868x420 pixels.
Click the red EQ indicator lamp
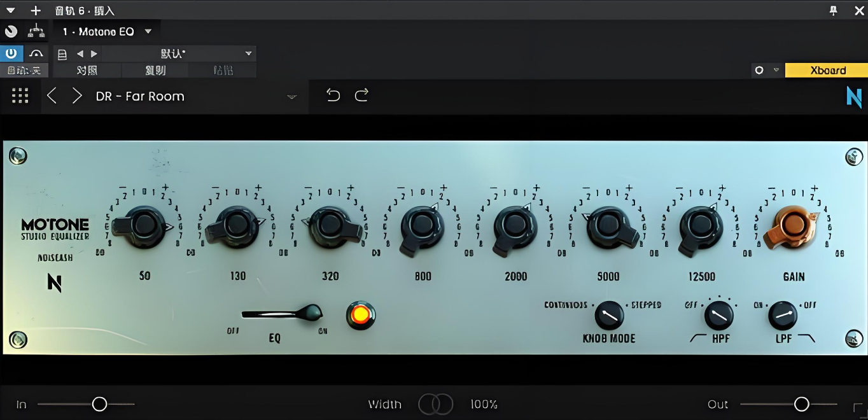coord(361,314)
